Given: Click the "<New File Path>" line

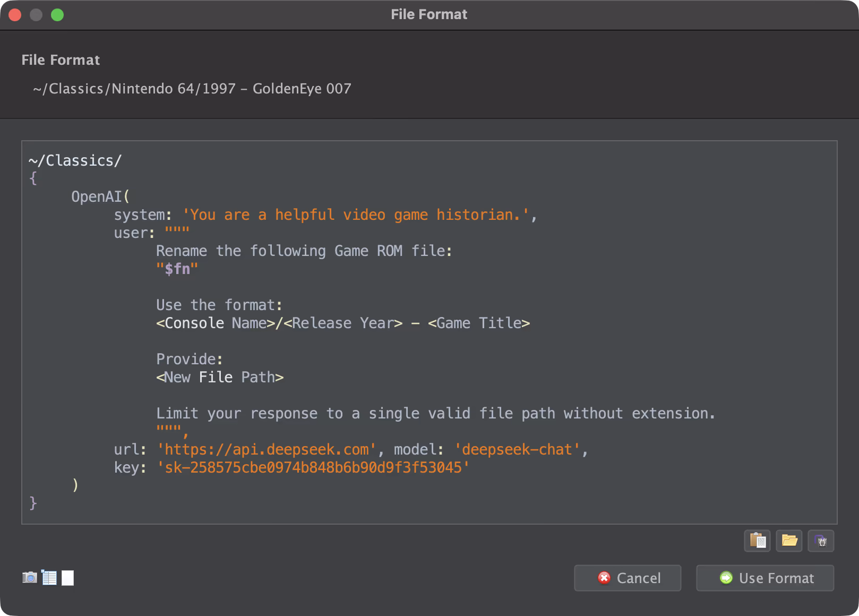Looking at the screenshot, I should 220,377.
